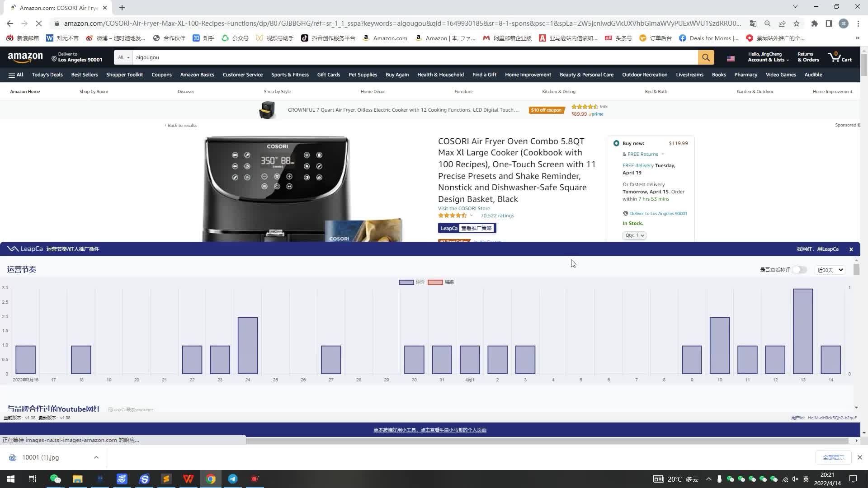Expand the FREE Returns chevron
868x488 pixels.
(662, 154)
